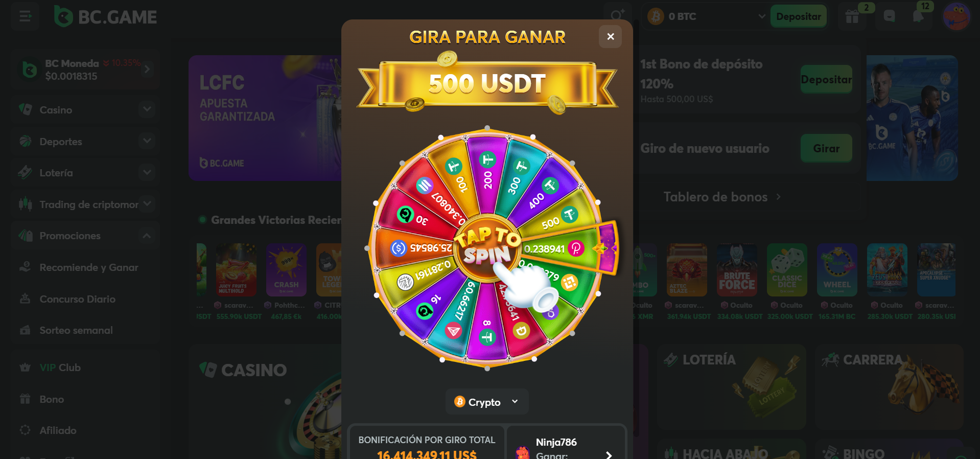Close the Gira Para Ganar popup
The width and height of the screenshot is (980, 459).
click(x=610, y=36)
